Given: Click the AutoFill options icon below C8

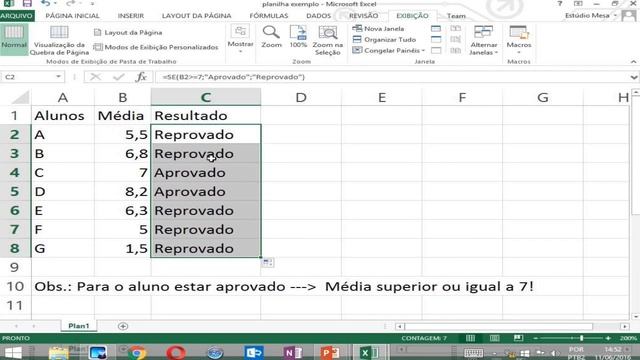Looking at the screenshot, I should [x=267, y=263].
